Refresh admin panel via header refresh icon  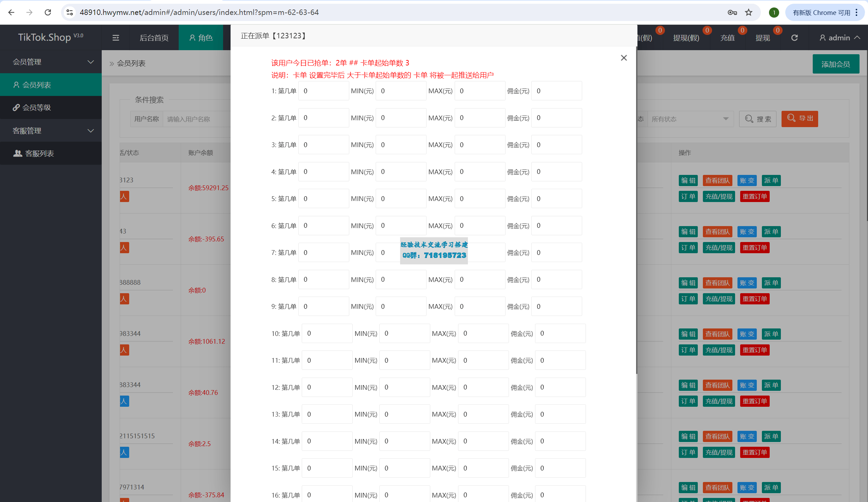click(x=794, y=38)
